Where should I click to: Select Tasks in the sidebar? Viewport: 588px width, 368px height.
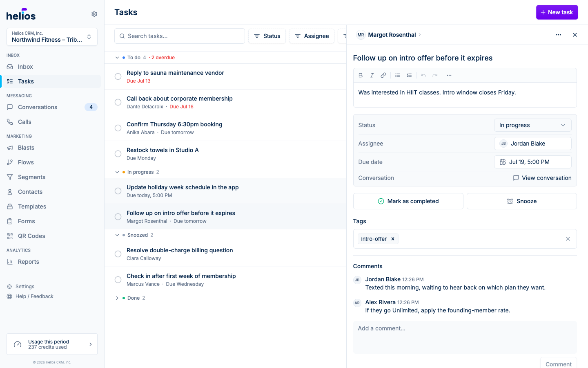[x=52, y=81]
